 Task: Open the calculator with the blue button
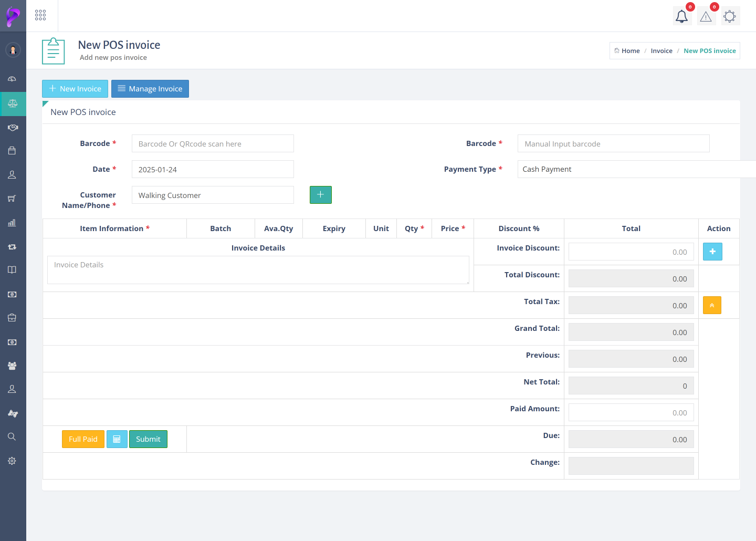(117, 439)
